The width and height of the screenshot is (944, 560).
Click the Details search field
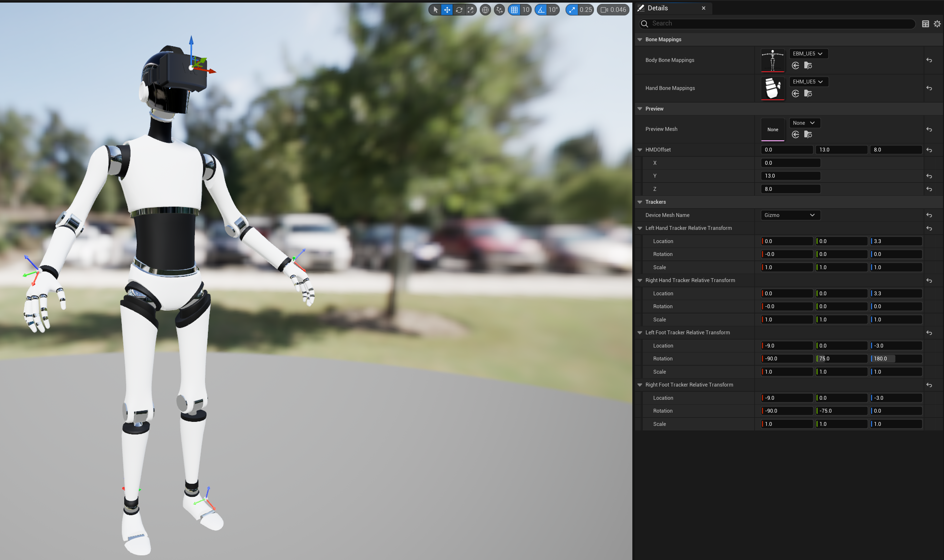pos(778,24)
